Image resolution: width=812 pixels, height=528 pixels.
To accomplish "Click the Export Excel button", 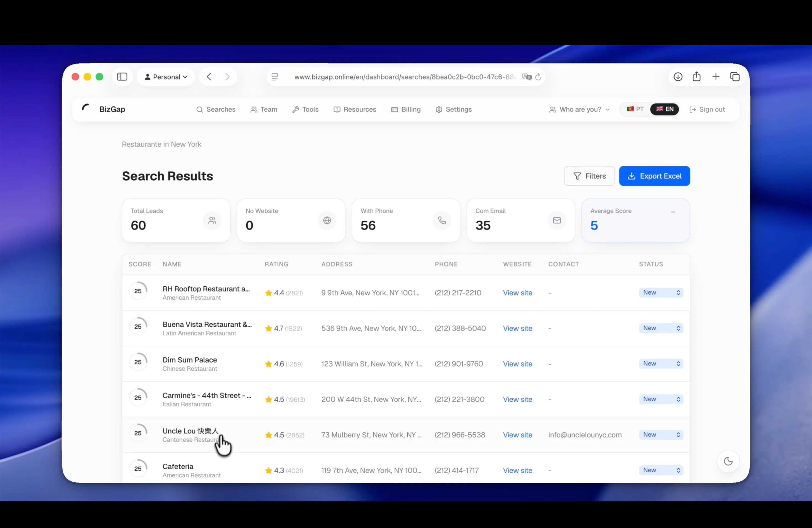I will (654, 176).
